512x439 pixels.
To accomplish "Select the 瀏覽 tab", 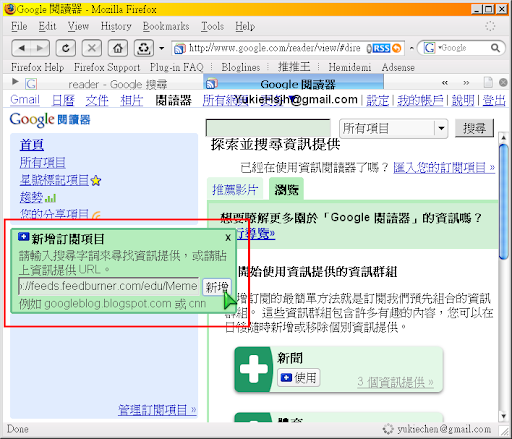I will pos(286,189).
